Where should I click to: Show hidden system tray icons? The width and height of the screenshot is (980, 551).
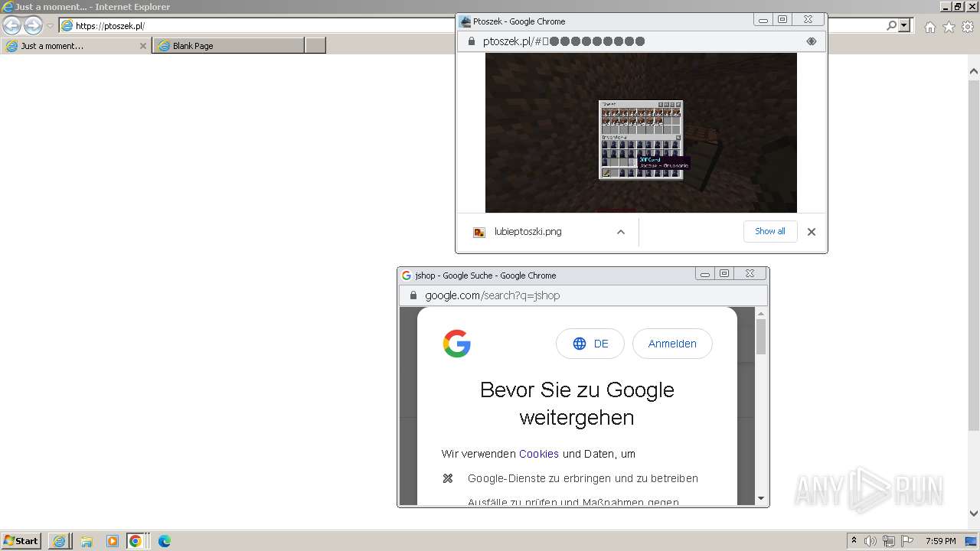coord(854,541)
